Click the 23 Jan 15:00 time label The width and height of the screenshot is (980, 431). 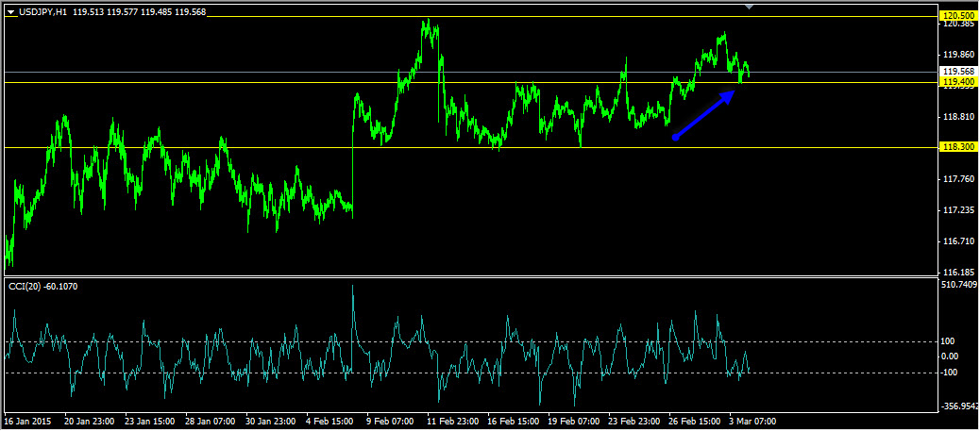[x=149, y=421]
